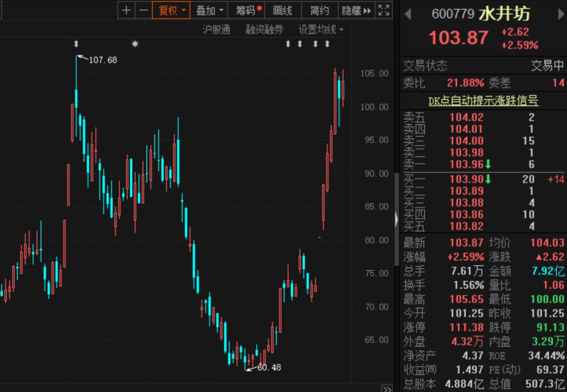This screenshot has width=567, height=392.
Task: Open the 设置均线 dropdown
Action: (321, 29)
